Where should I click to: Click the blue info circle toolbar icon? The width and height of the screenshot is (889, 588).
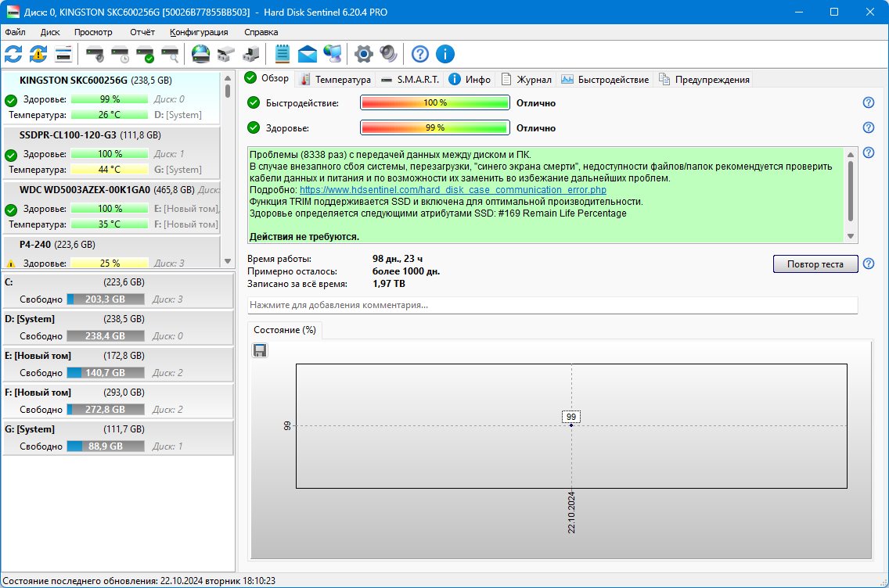[445, 55]
